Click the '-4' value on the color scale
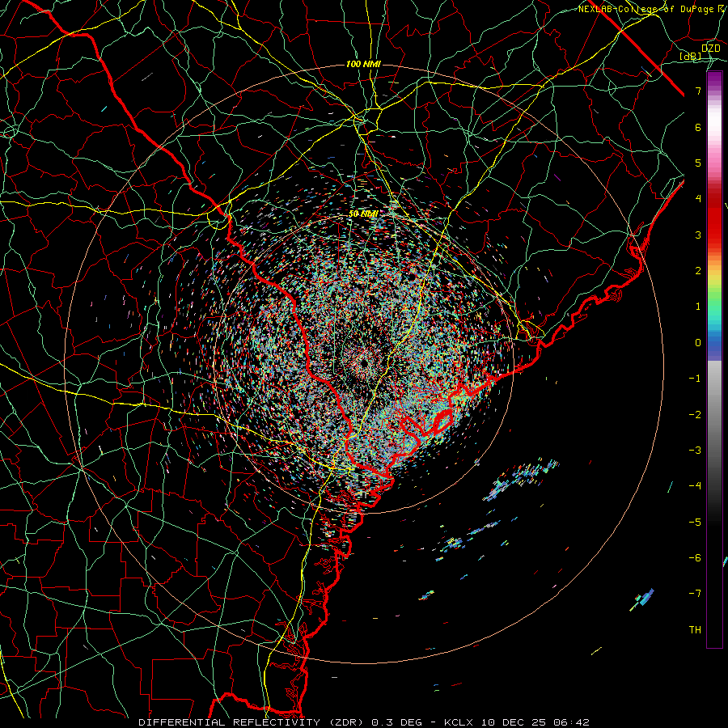This screenshot has width=728, height=728. click(x=695, y=486)
